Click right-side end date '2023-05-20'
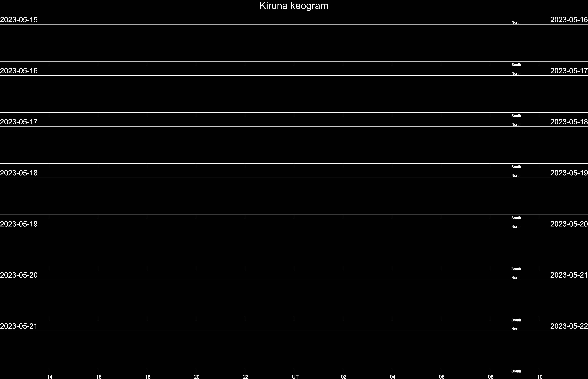This screenshot has width=588, height=379. pyautogui.click(x=569, y=224)
